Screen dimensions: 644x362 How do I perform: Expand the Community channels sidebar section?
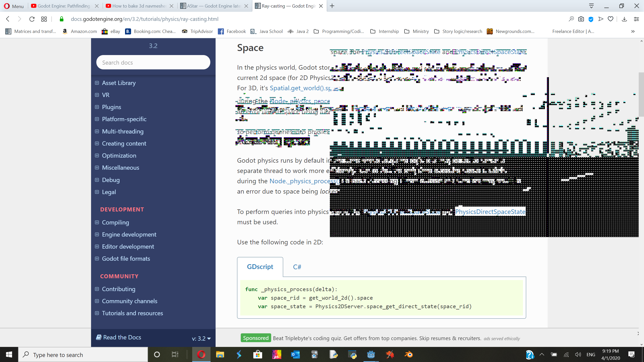(97, 301)
